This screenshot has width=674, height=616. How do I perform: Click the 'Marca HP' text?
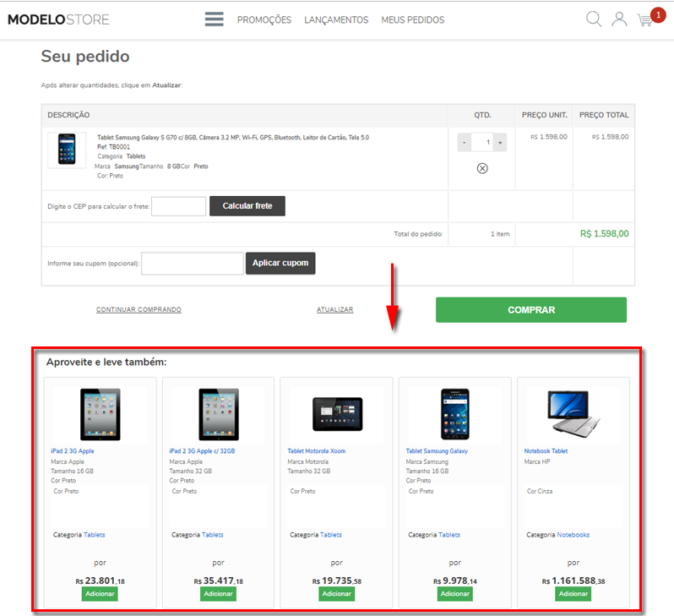[x=537, y=461]
